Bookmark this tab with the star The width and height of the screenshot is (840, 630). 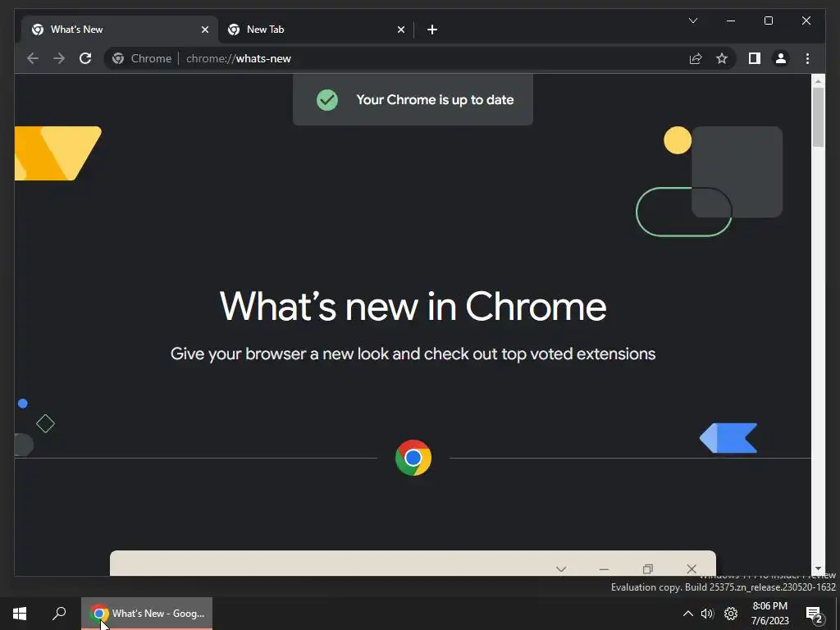[x=722, y=58]
